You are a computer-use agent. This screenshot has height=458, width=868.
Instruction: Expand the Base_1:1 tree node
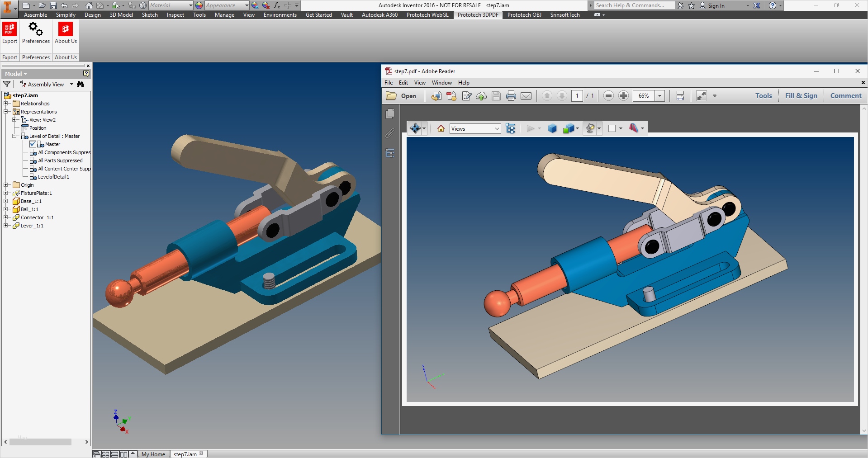(6, 201)
